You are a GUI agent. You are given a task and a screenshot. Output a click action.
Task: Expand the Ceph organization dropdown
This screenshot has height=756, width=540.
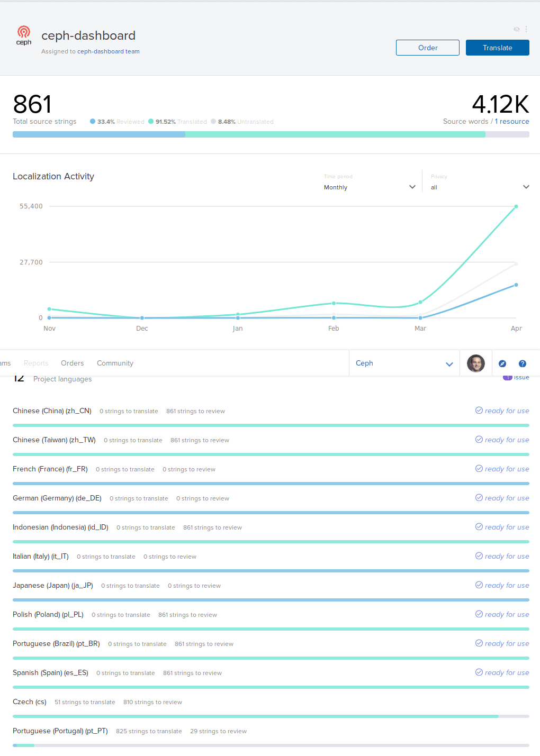[x=404, y=363]
